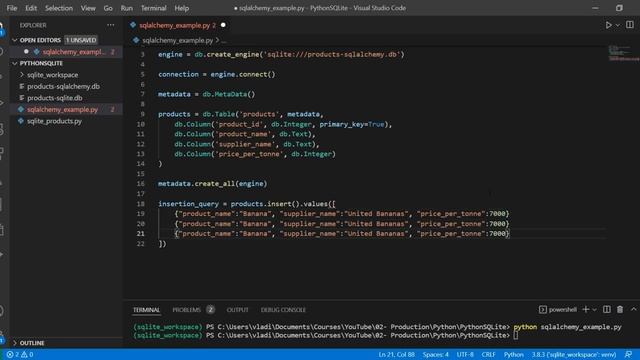Create a new terminal with plus icon
The width and height of the screenshot is (640, 360).
click(x=586, y=309)
